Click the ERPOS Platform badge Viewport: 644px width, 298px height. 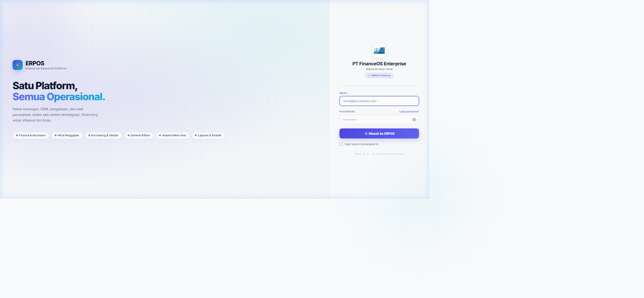pos(379,75)
